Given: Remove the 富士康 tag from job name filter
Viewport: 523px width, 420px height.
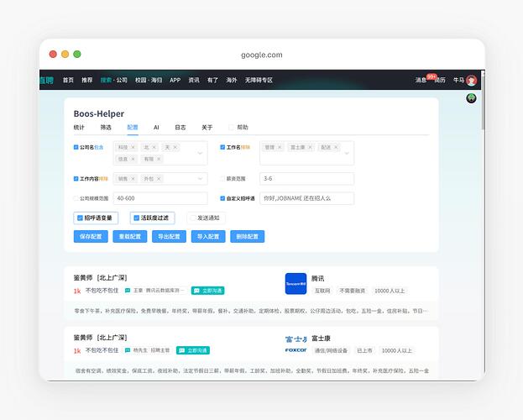Looking at the screenshot, I should click(310, 147).
